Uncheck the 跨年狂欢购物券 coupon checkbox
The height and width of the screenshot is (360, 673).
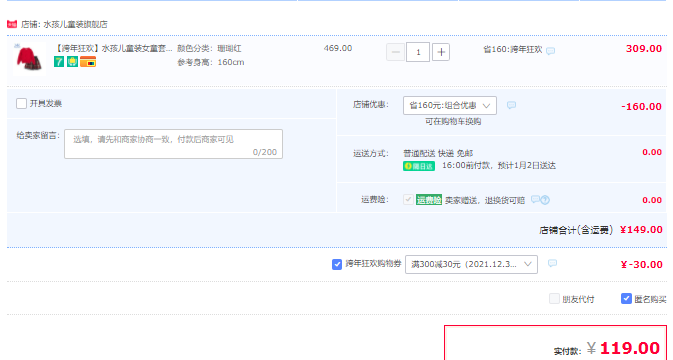[337, 264]
